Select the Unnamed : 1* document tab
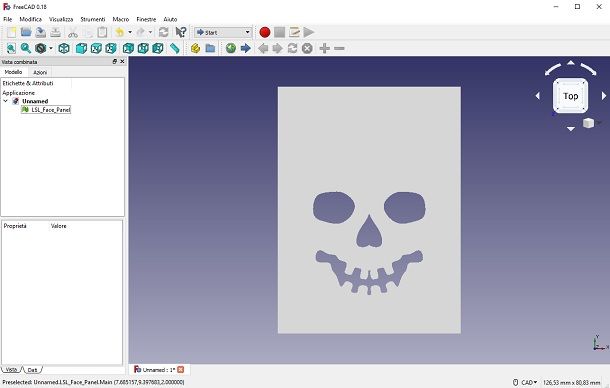The image size is (610, 388). tap(159, 370)
